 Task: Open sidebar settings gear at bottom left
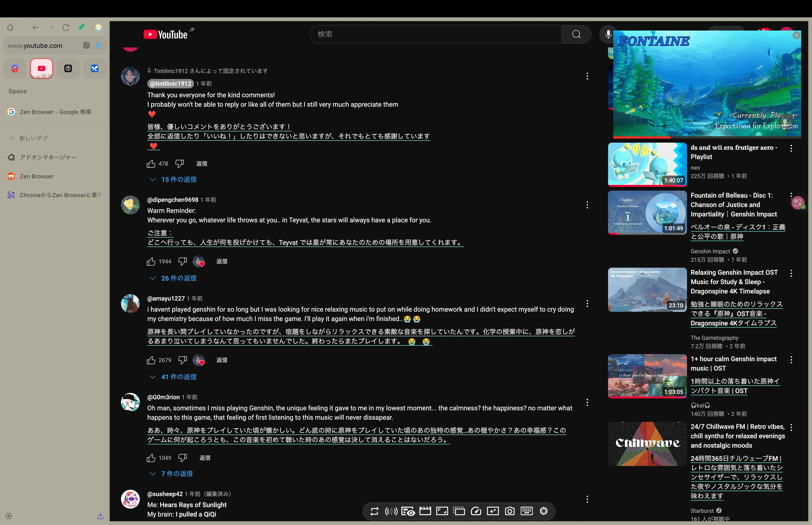[9, 516]
